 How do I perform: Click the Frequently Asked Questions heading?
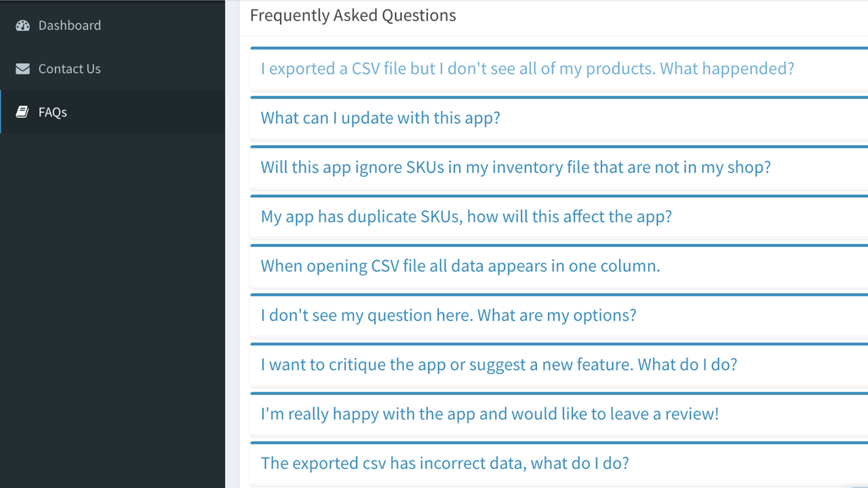[353, 16]
